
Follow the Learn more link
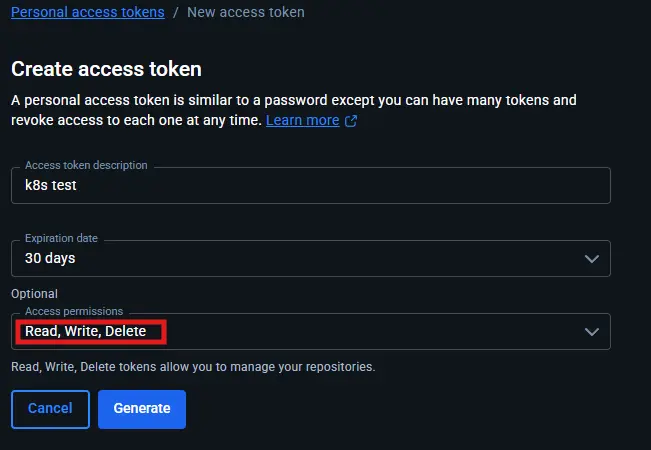pyautogui.click(x=302, y=120)
